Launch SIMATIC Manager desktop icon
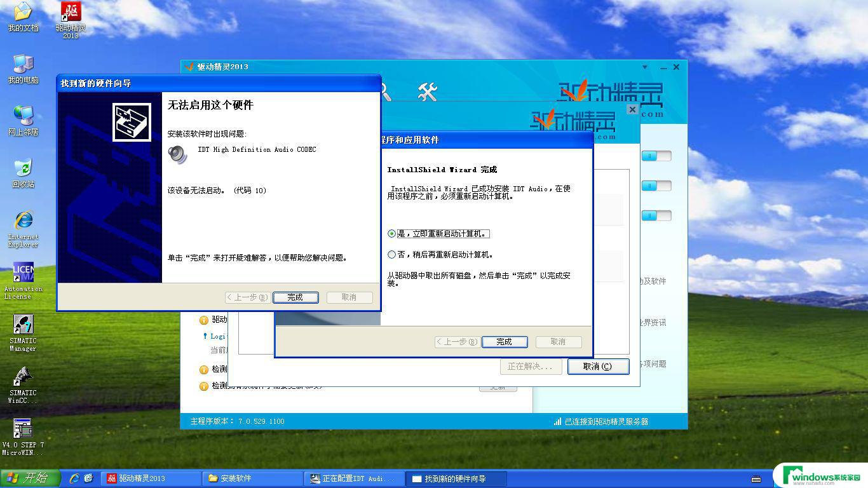This screenshot has height=488, width=868. tap(23, 333)
